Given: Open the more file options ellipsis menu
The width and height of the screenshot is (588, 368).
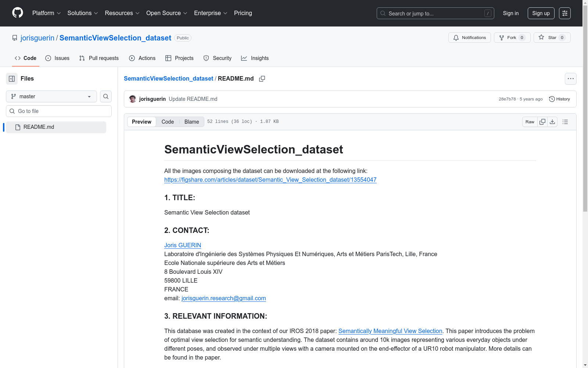Looking at the screenshot, I should point(570,78).
